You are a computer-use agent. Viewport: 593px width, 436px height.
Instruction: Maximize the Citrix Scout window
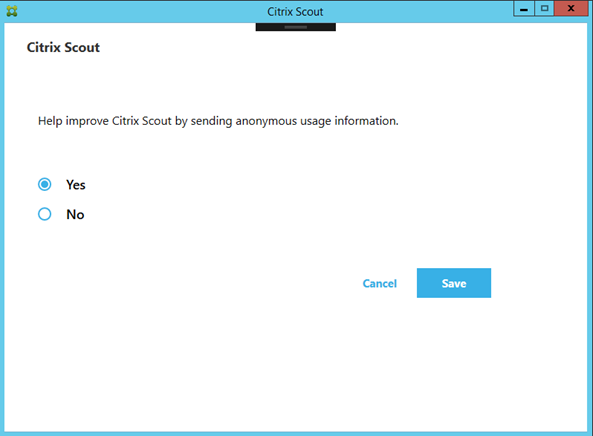[544, 9]
